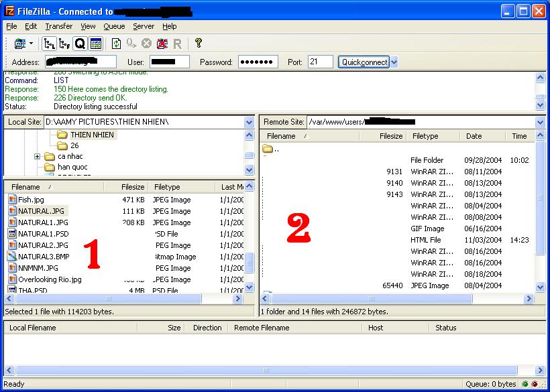550x392 pixels.
Task: Toggle local directory tree view icon
Action: pyautogui.click(x=49, y=44)
